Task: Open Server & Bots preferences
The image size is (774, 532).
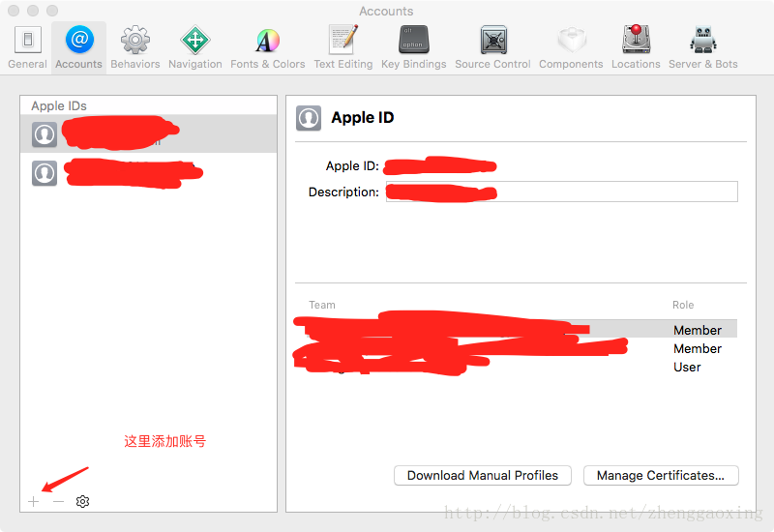Action: 703,47
